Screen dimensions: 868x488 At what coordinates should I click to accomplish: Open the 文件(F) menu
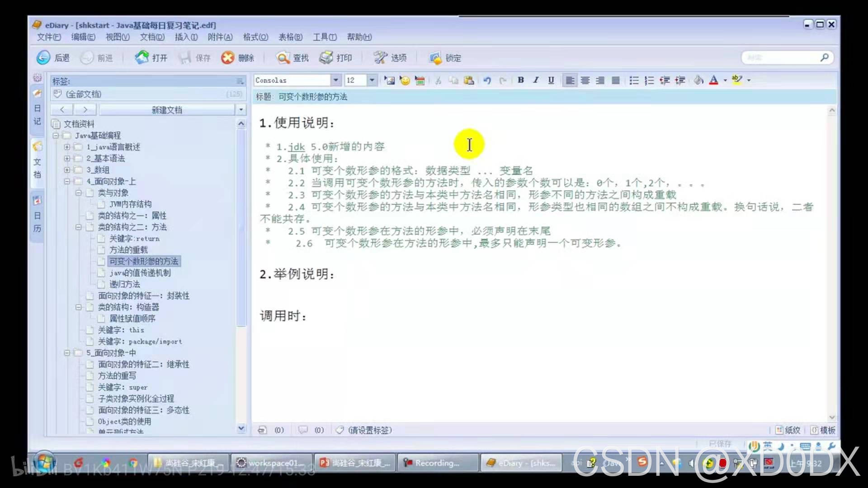[x=49, y=37]
